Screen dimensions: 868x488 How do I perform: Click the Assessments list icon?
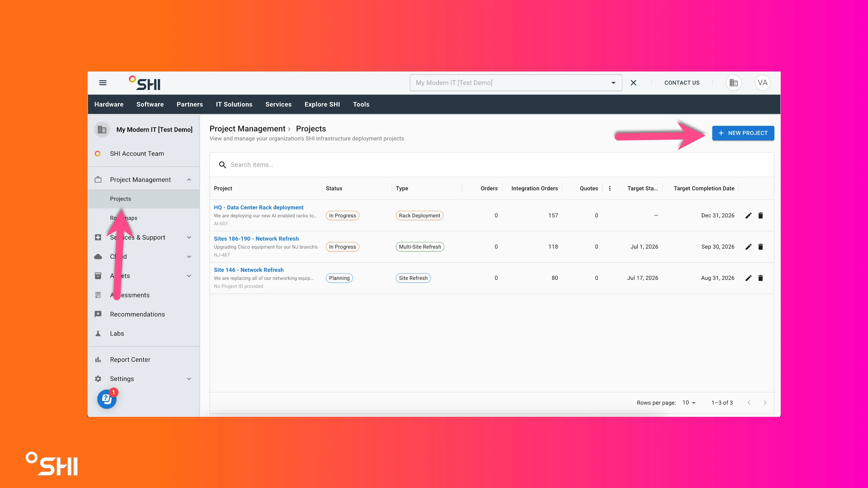(x=98, y=295)
